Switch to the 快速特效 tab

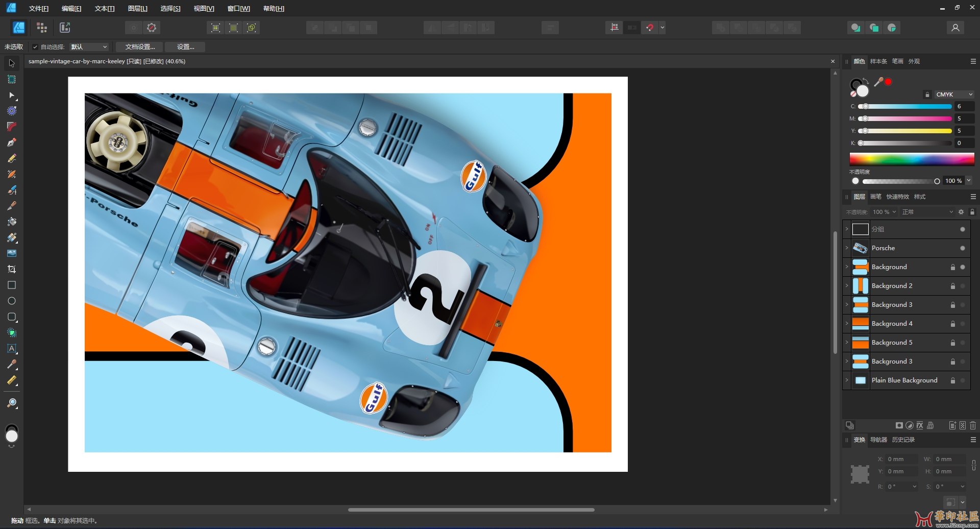pyautogui.click(x=897, y=197)
